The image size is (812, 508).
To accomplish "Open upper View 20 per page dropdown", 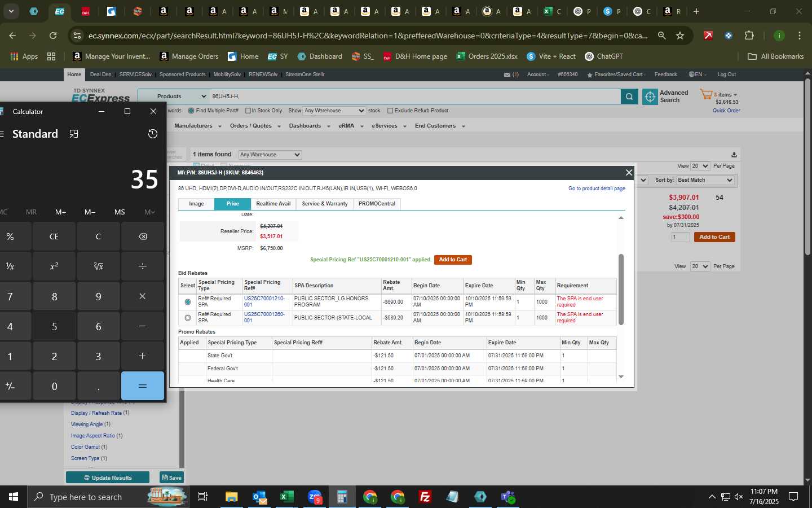I will point(700,166).
